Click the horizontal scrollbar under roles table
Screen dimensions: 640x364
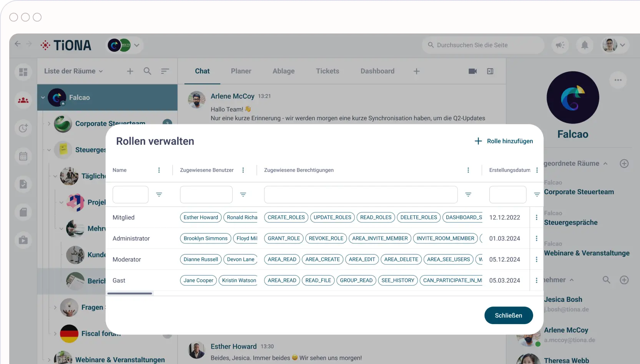[130, 293]
